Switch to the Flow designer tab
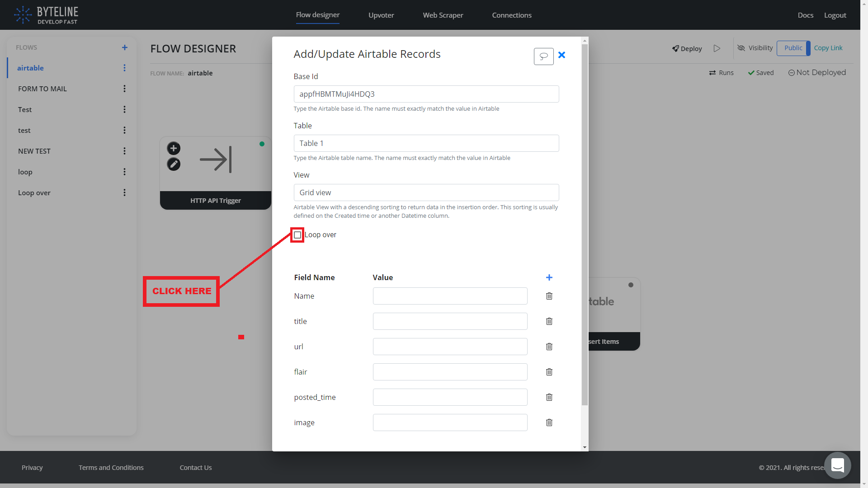The image size is (868, 488). pyautogui.click(x=318, y=15)
